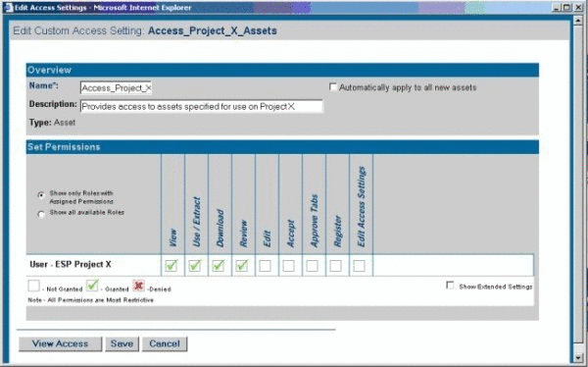Click the scrollbar down arrow
Image resolution: width=588 pixels, height=367 pixels.
pos(578,357)
